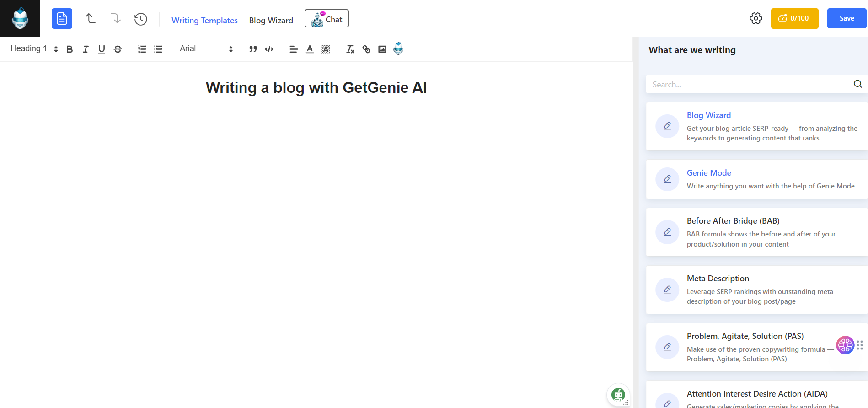868x408 pixels.
Task: Undo the last action
Action: 91,18
